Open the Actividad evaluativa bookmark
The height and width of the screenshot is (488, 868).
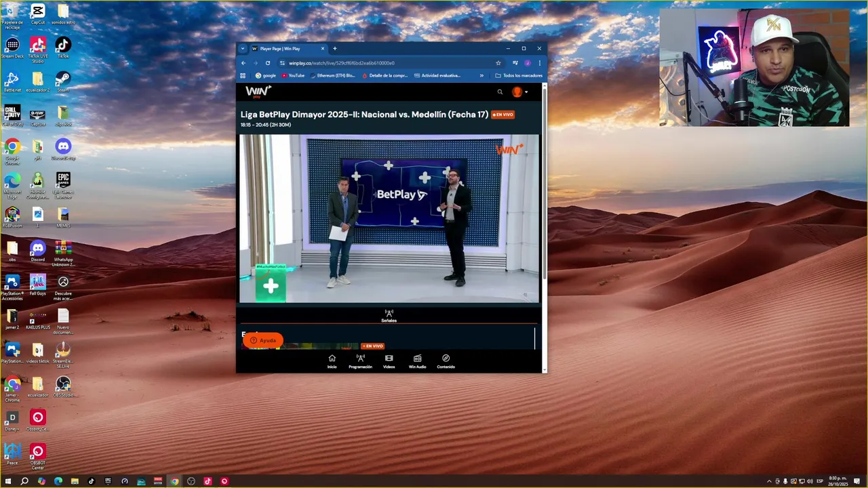pos(437,75)
